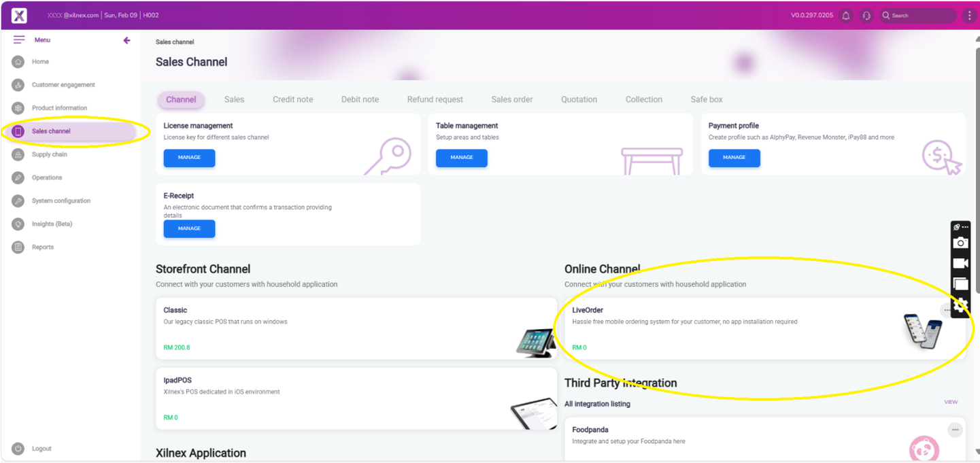Select Supply chain in the sidebar
The image size is (980, 463).
coord(51,154)
